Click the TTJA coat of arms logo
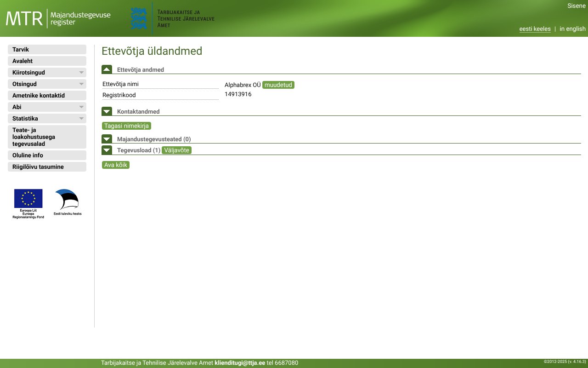The image size is (588, 368). [139, 18]
